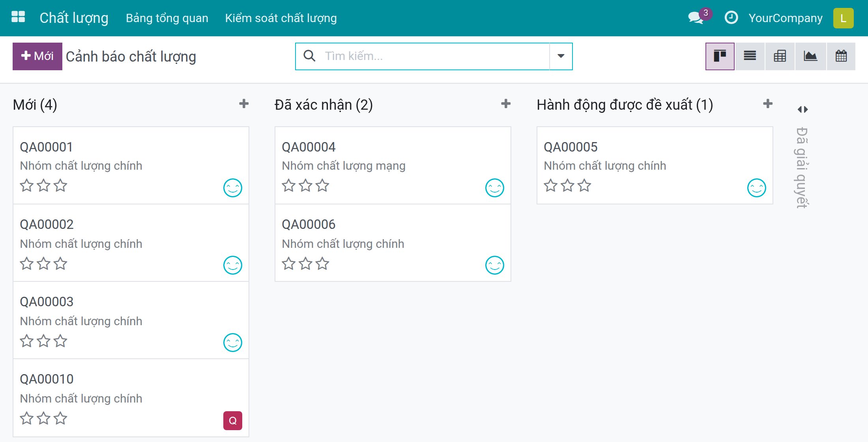Open the conversations chat icon
868x442 pixels.
pos(696,18)
